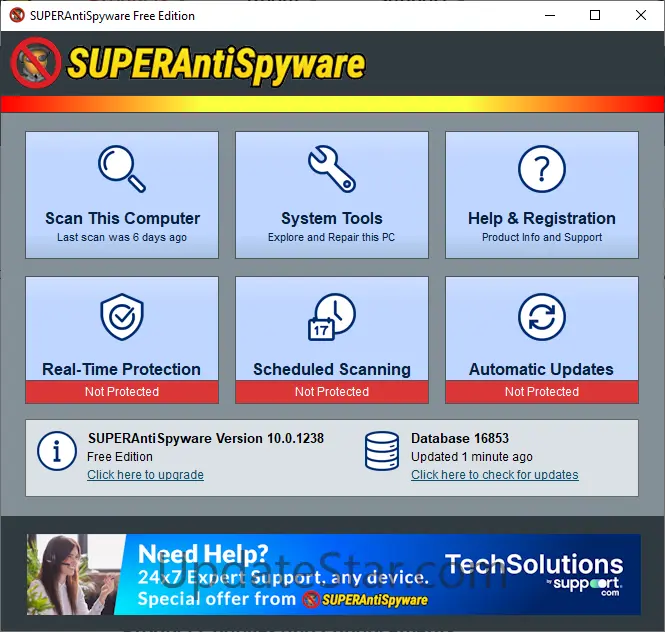Click the small SUPERAntiSpyware logo in banner
Screen dimensions: 665x632
[x=365, y=600]
